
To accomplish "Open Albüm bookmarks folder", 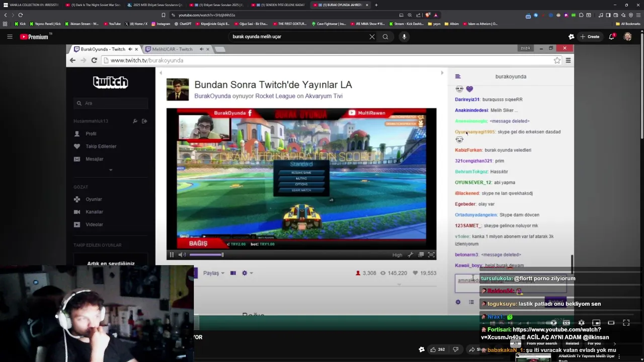I will pos(451,24).
